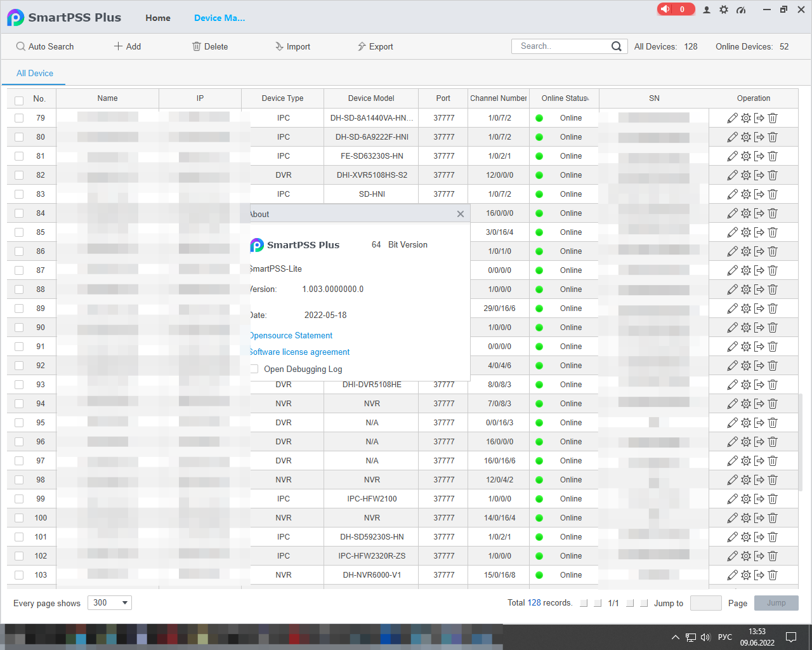This screenshot has height=650, width=812.
Task: Open system settings gear in title bar
Action: click(724, 10)
